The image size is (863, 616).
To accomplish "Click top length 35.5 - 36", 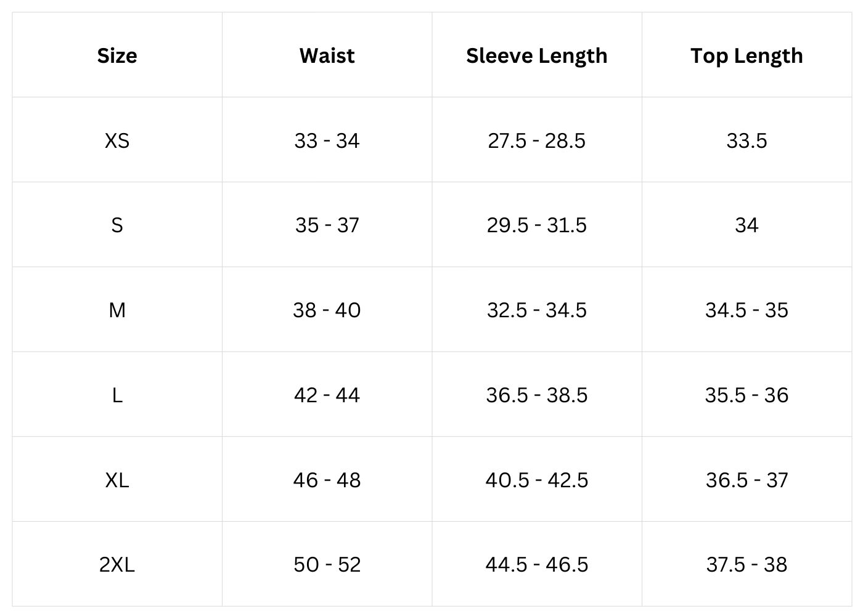I will pos(746,395).
